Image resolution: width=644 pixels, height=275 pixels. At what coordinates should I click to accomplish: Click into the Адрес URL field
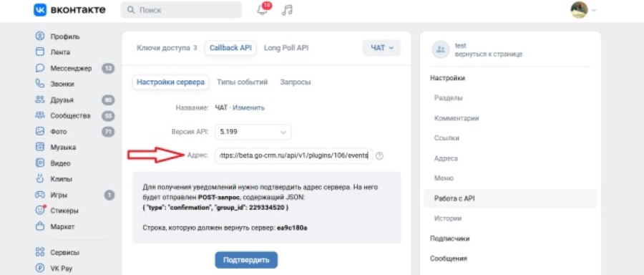point(294,156)
